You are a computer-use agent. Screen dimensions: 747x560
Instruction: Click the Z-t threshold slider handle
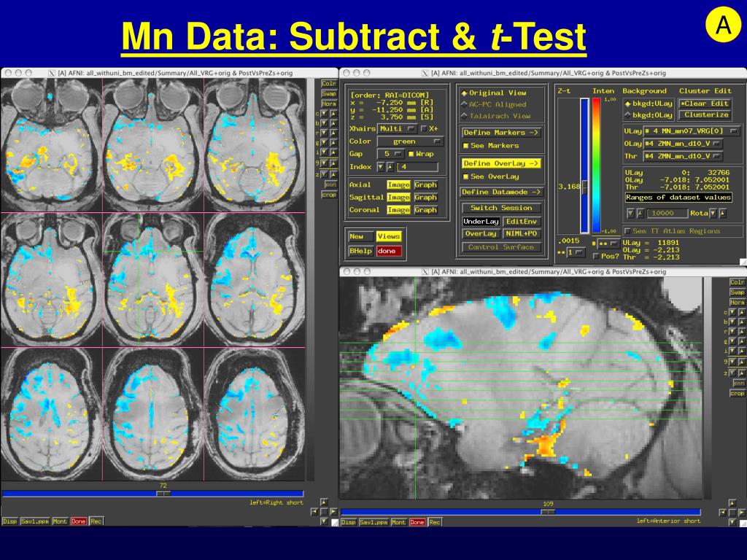click(584, 187)
